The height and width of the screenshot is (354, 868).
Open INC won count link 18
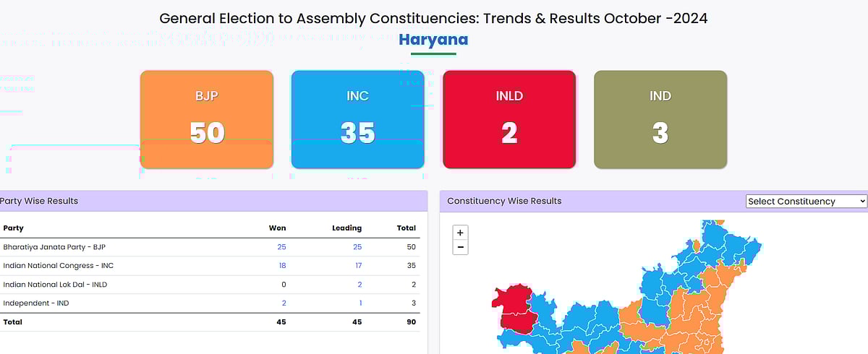coord(281,266)
